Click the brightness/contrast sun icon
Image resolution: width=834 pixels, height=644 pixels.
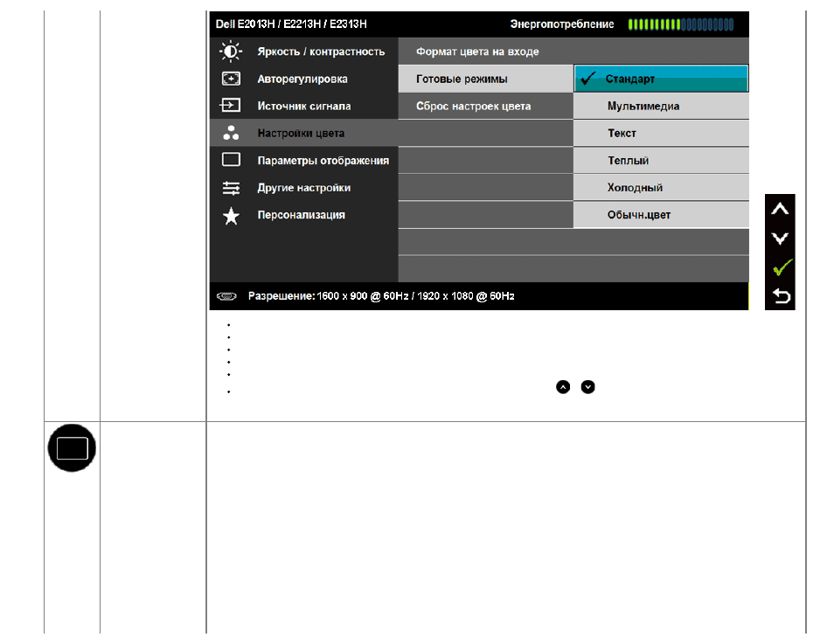[x=231, y=52]
